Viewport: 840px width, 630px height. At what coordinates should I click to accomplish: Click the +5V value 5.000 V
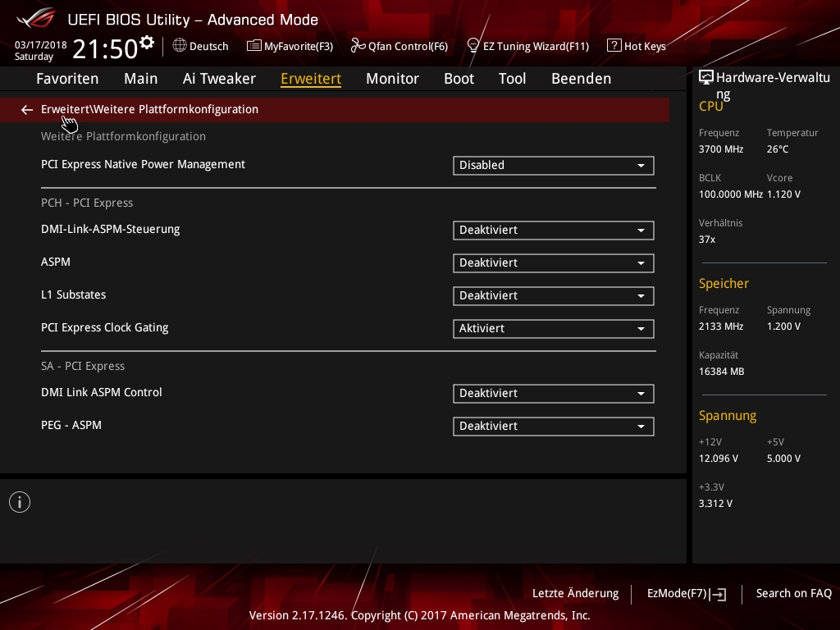coord(783,458)
